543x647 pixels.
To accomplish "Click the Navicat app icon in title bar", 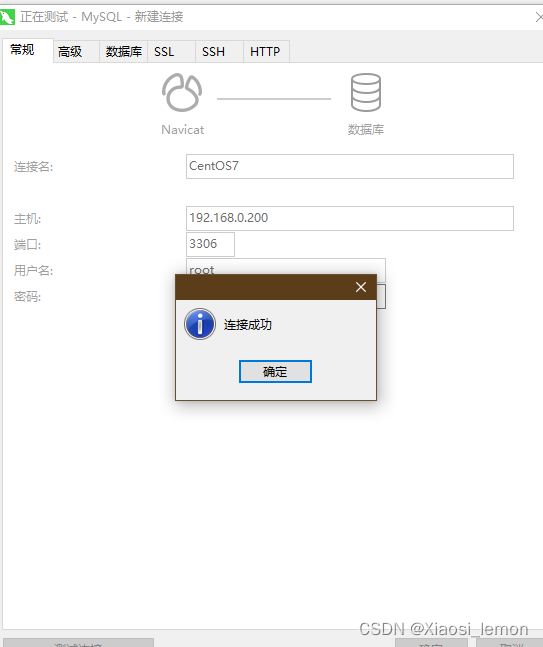I will pos(7,17).
